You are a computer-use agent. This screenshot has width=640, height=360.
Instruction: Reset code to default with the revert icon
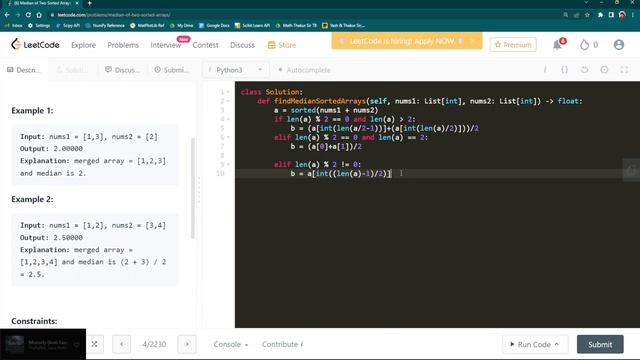(x=584, y=70)
